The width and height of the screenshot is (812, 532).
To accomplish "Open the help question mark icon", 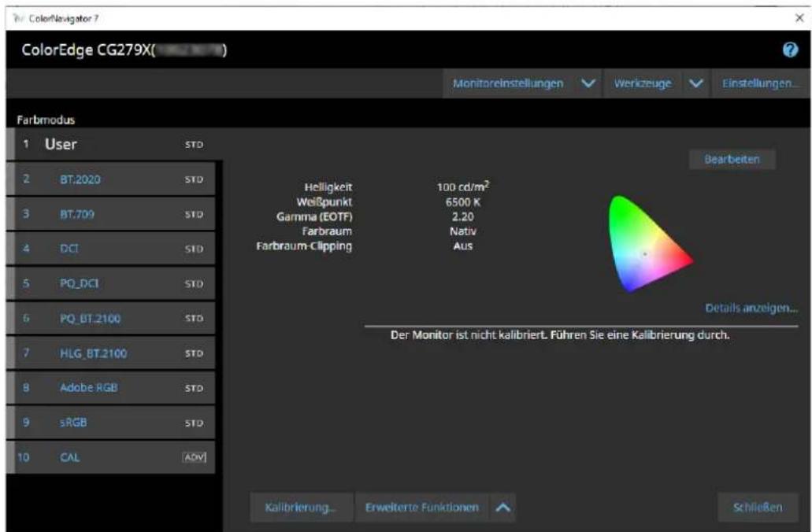I will (x=790, y=50).
